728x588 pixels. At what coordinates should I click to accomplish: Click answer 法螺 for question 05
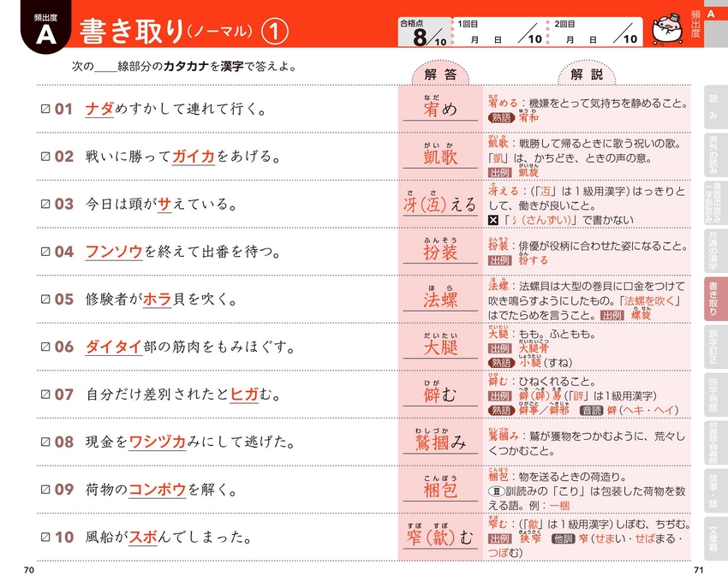[x=440, y=299]
